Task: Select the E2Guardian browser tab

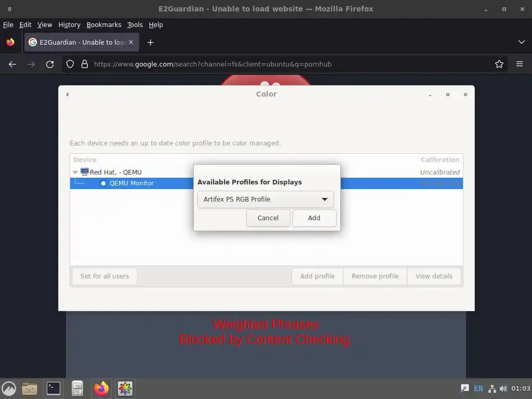Action: pos(82,43)
